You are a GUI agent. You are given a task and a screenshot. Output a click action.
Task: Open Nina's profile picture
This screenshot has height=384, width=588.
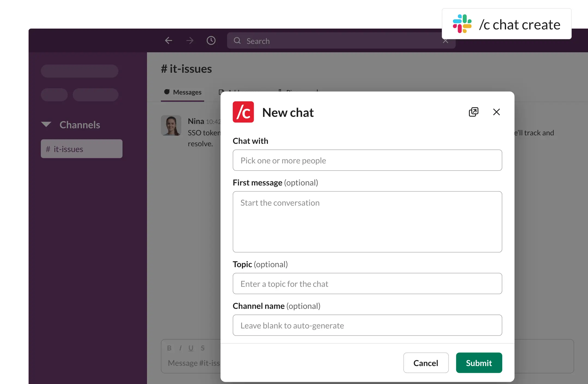pyautogui.click(x=171, y=125)
